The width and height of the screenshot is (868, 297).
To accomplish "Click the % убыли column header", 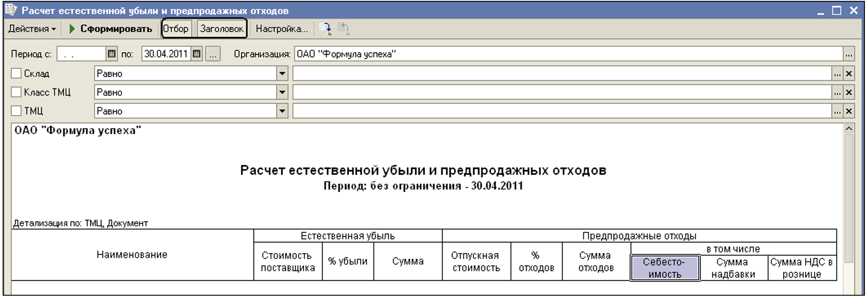I will coord(348,261).
